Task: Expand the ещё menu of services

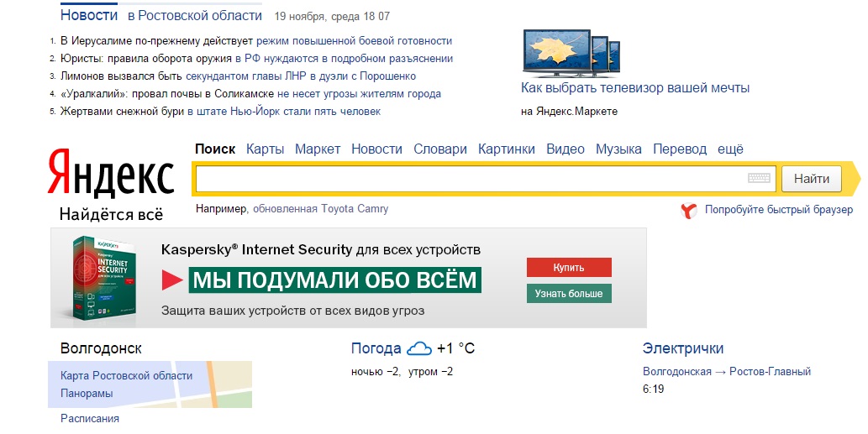Action: (731, 149)
